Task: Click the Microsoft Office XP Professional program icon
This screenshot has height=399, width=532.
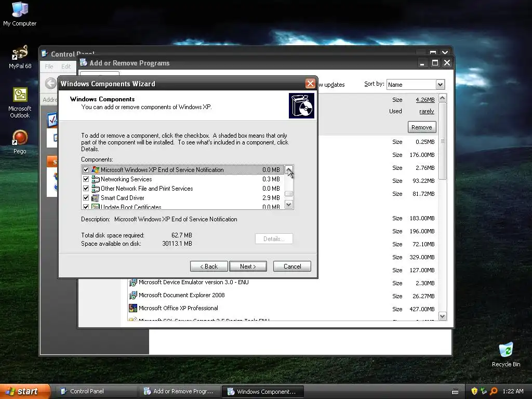Action: pyautogui.click(x=132, y=308)
